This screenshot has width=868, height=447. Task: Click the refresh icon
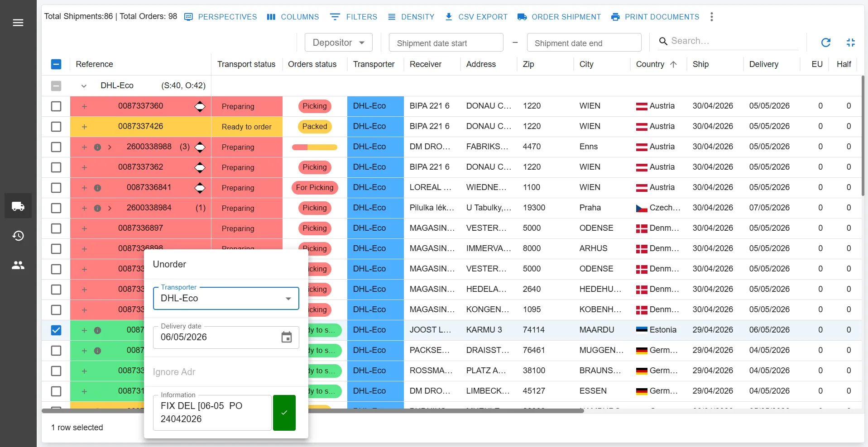coord(826,43)
